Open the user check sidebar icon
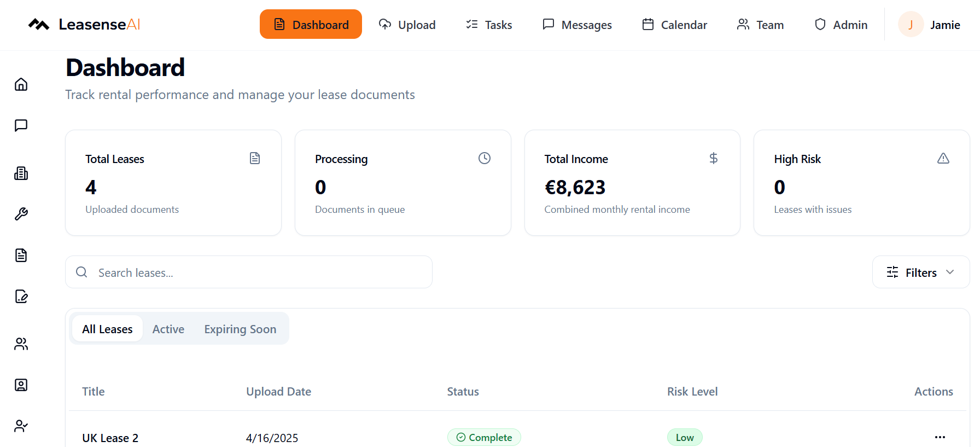The height and width of the screenshot is (447, 980). pyautogui.click(x=21, y=426)
